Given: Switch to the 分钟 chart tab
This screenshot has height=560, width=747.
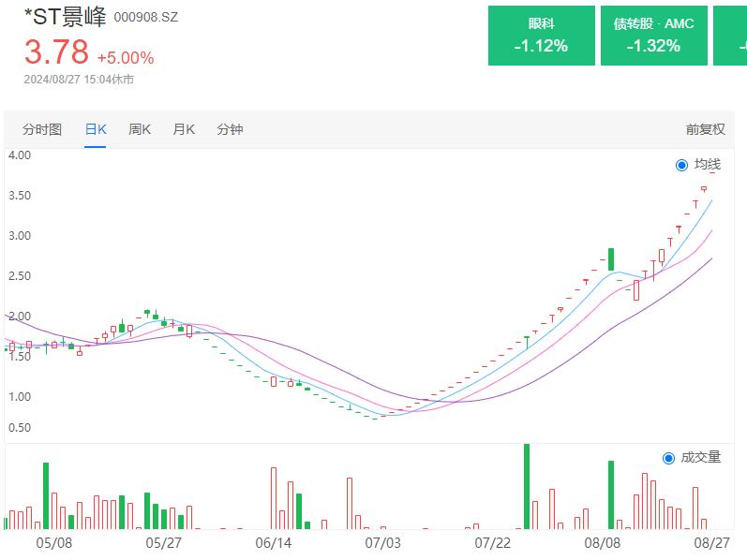Looking at the screenshot, I should (x=230, y=129).
